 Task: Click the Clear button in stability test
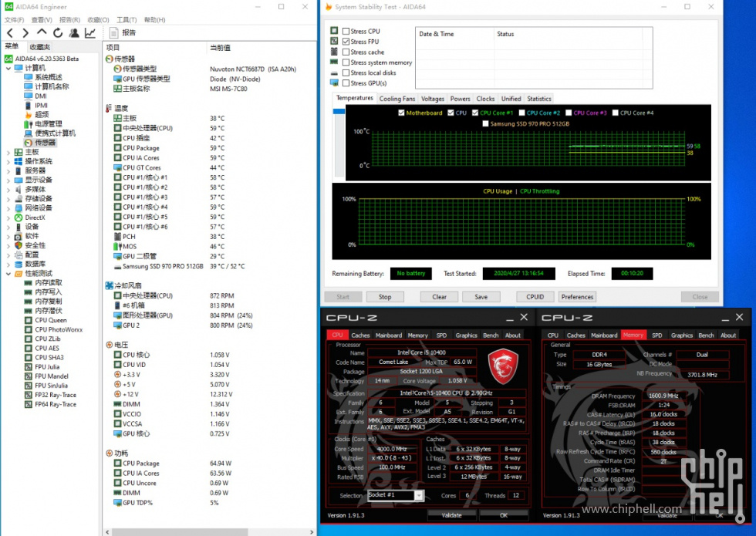[x=439, y=297]
